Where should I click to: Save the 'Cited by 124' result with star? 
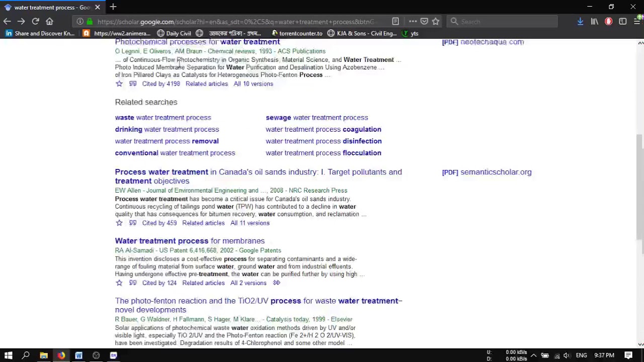click(x=119, y=283)
